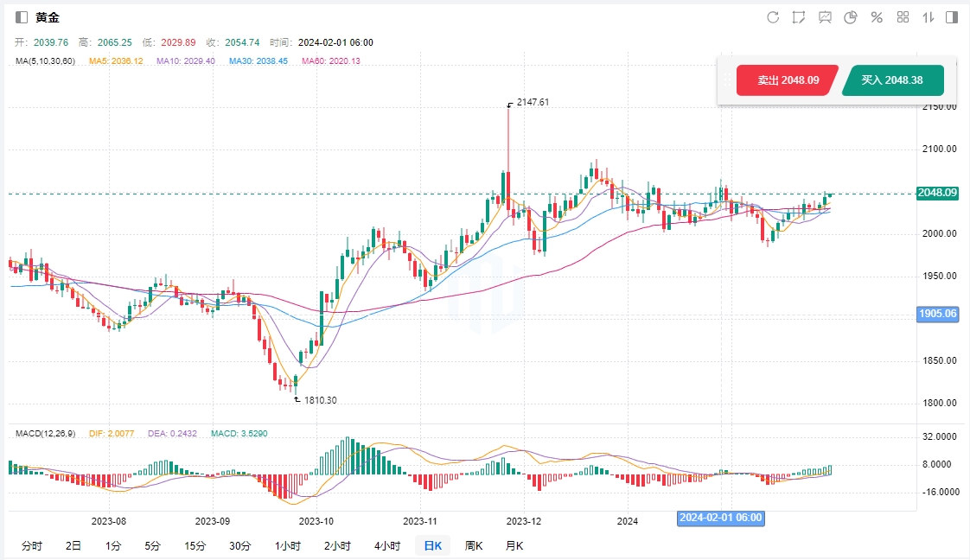Click the pie chart icon
The width and height of the screenshot is (970, 560).
[x=851, y=17]
